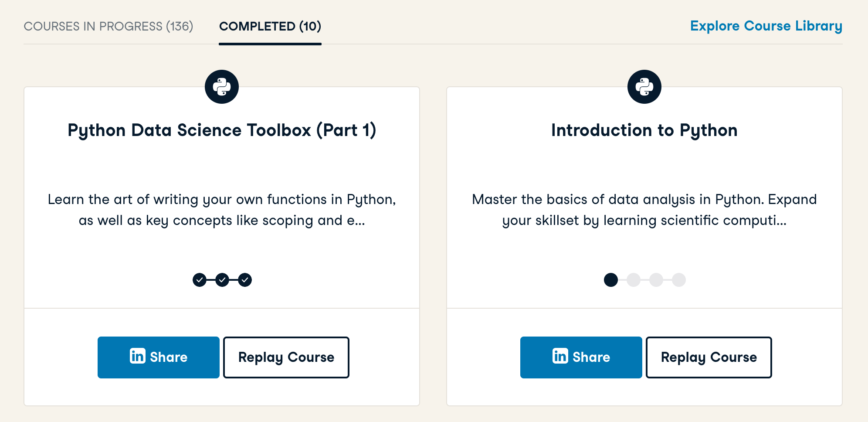Viewport: 868px width, 422px height.
Task: Click second grey dot in Introduction to Python
Action: point(634,280)
